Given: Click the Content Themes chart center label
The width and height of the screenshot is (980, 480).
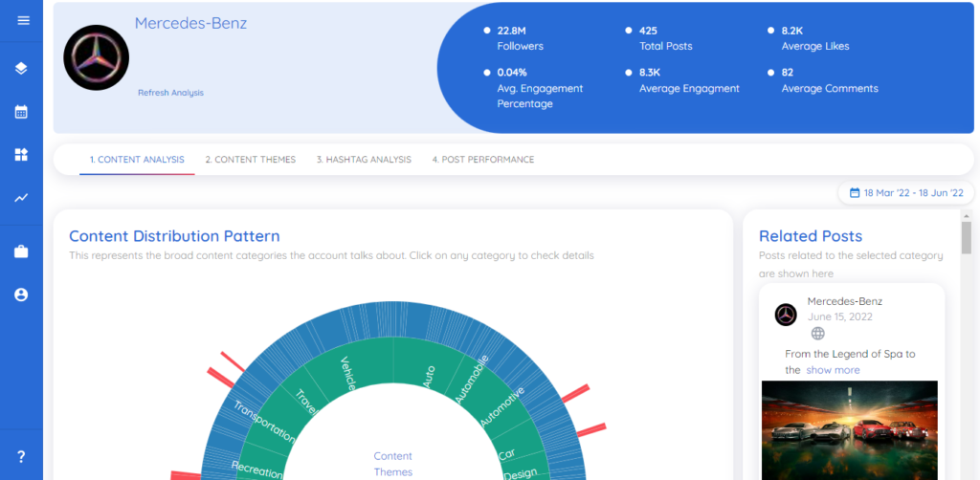Looking at the screenshot, I should click(393, 464).
